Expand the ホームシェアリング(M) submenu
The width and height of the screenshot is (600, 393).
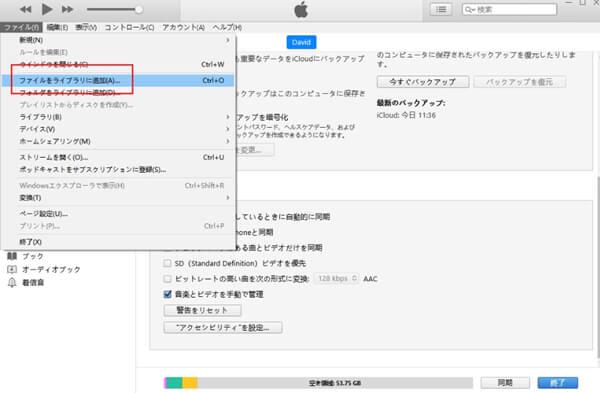(x=119, y=142)
